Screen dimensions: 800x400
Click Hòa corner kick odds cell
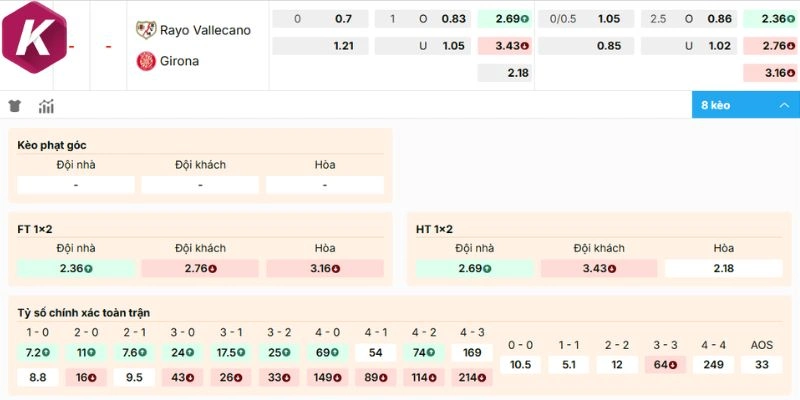(325, 185)
